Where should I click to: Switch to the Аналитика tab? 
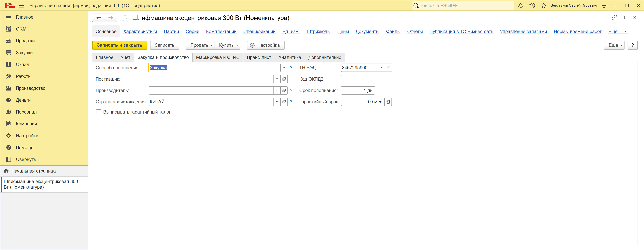click(x=290, y=57)
